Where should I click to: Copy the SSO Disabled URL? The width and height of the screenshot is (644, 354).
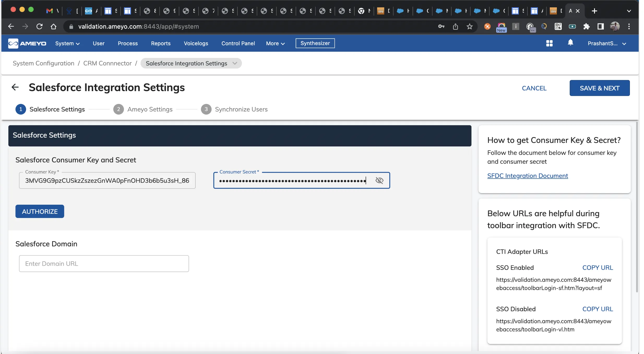tap(598, 309)
